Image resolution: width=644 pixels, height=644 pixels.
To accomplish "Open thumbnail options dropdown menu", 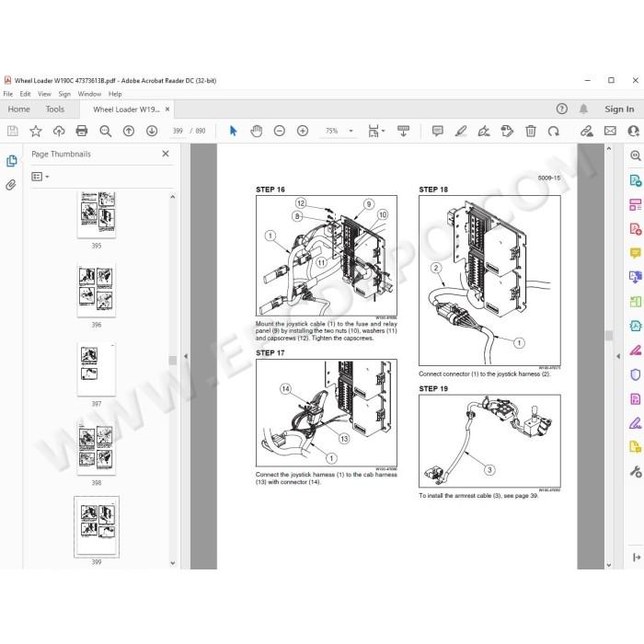I will pyautogui.click(x=40, y=177).
